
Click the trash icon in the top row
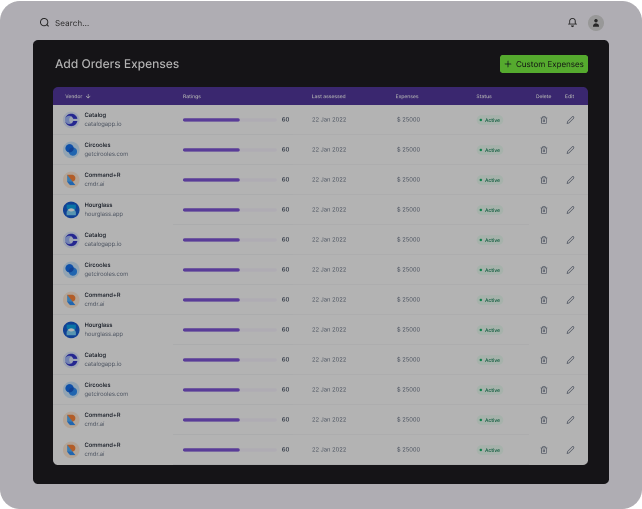pyautogui.click(x=544, y=120)
